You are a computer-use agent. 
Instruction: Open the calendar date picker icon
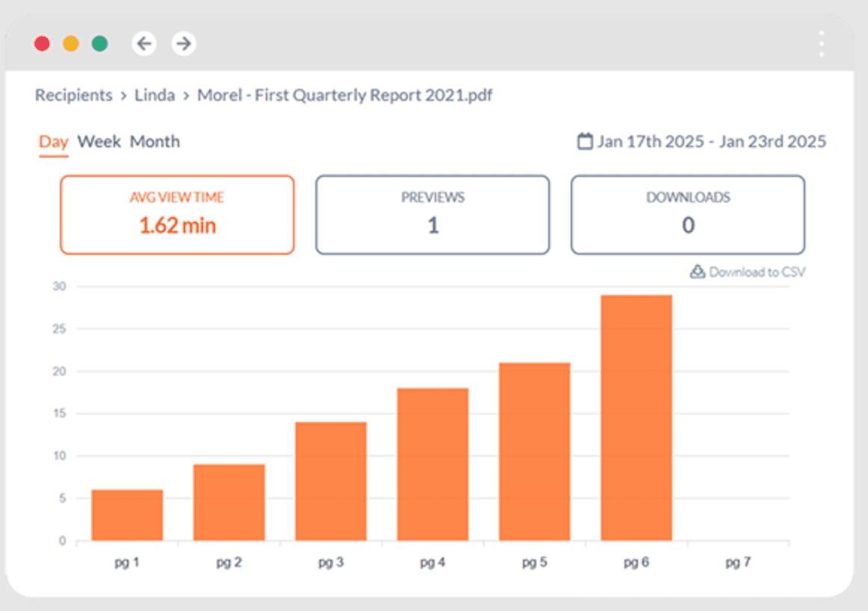pyautogui.click(x=586, y=140)
